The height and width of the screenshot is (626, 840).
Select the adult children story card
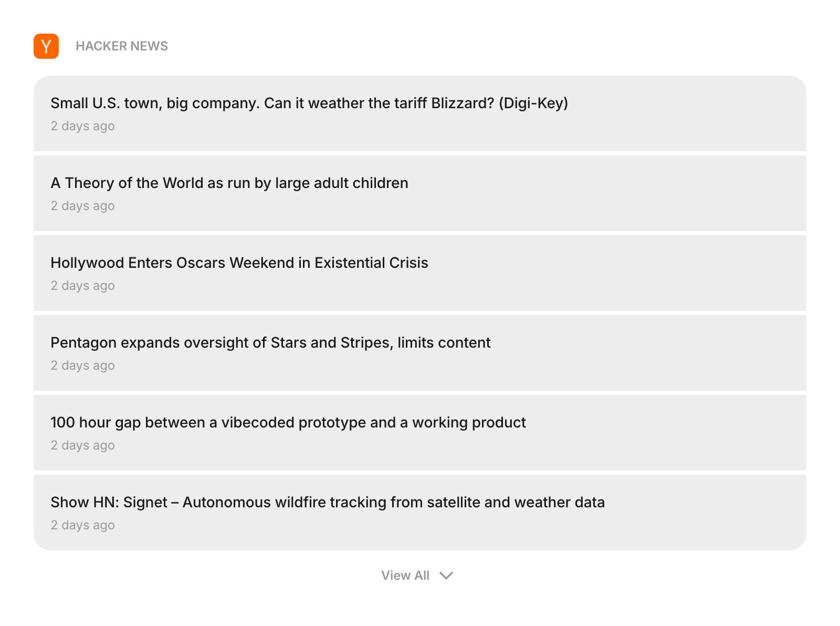click(420, 193)
